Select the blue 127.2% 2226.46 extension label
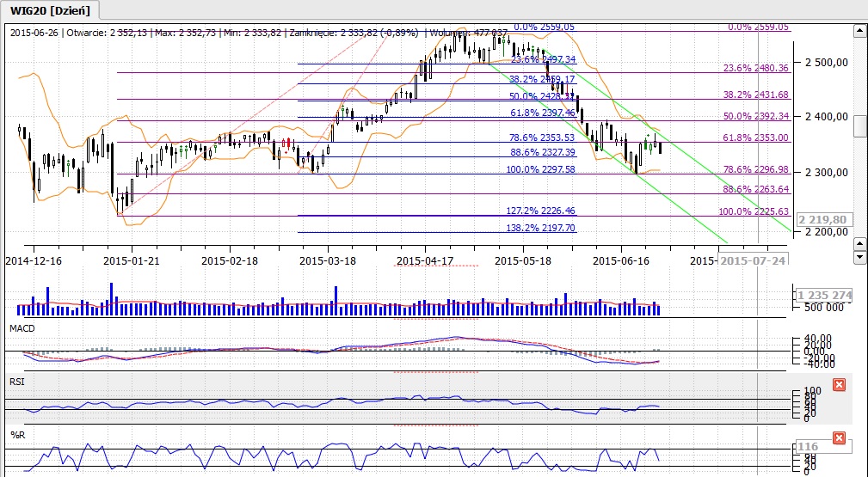The width and height of the screenshot is (868, 477). [x=540, y=211]
